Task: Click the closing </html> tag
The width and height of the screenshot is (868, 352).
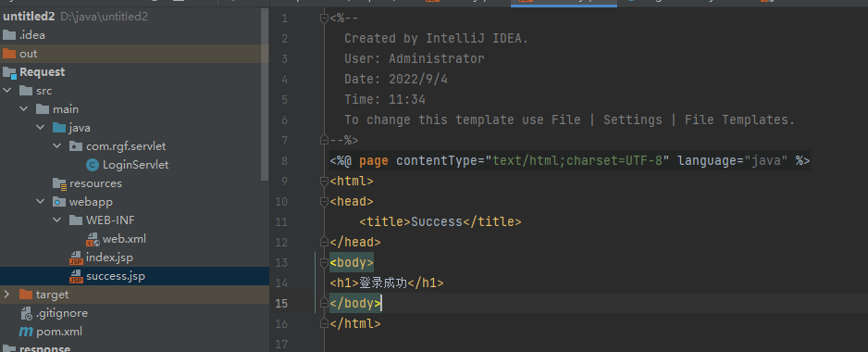Action: pyautogui.click(x=354, y=323)
